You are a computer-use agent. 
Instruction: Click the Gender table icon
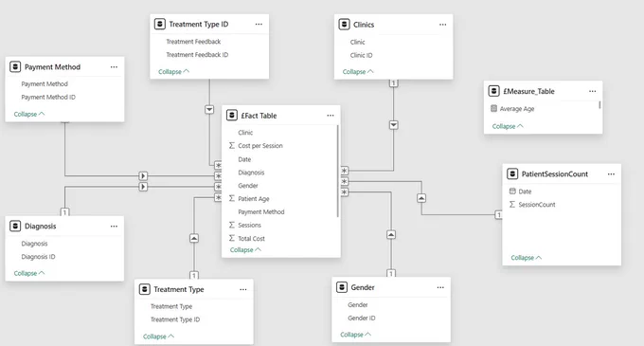341,287
